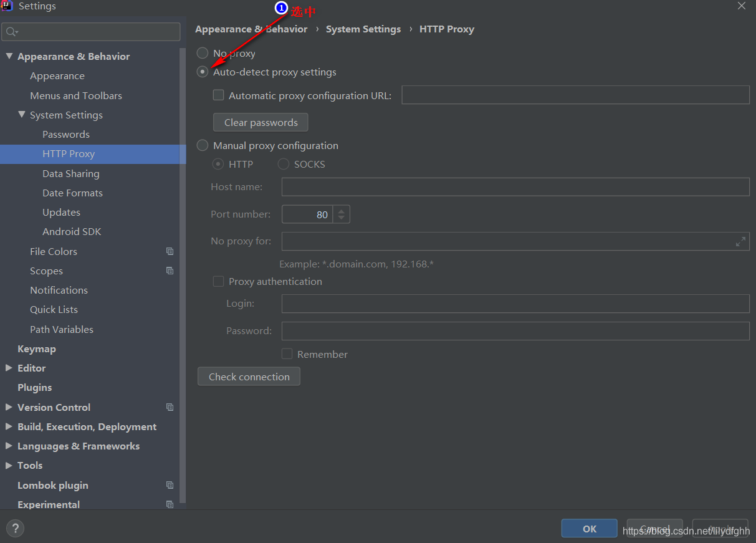Expand the Version Control tree node
Image resolution: width=756 pixels, height=543 pixels.
(x=9, y=407)
